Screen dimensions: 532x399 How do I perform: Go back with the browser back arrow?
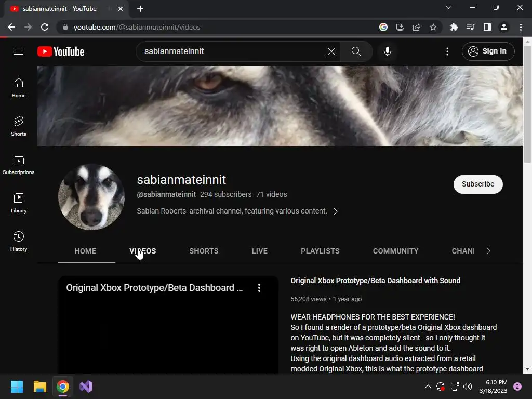(11, 27)
